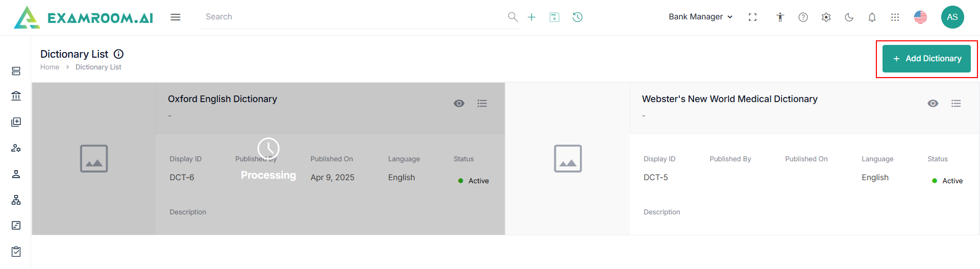Click the plus icon beside search

[x=531, y=17]
